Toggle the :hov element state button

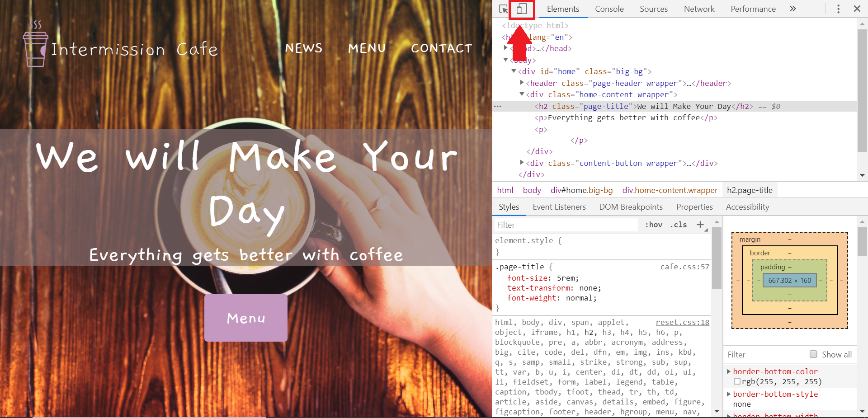[654, 225]
